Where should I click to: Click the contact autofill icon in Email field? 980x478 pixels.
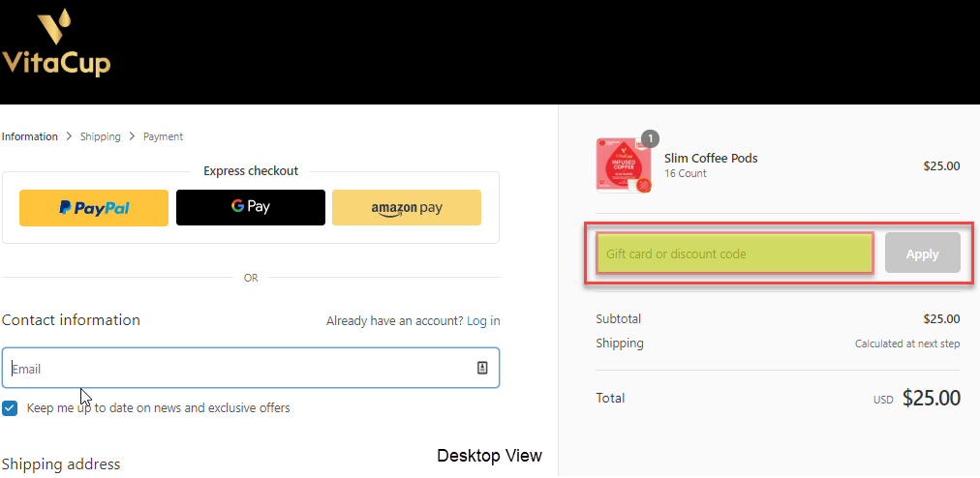[x=482, y=368]
